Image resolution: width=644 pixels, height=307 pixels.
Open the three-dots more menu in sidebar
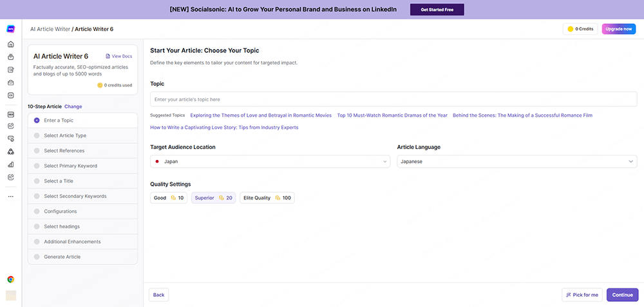coord(11,196)
